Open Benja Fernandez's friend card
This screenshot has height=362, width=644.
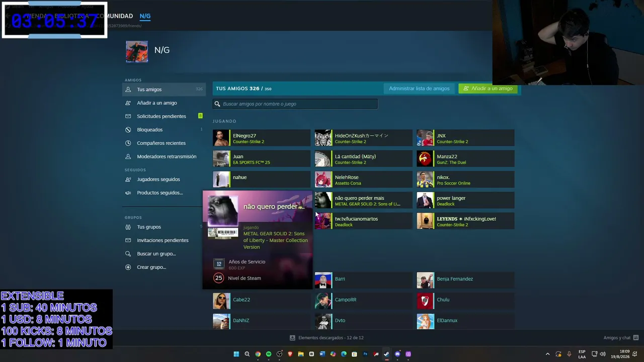pos(465,281)
